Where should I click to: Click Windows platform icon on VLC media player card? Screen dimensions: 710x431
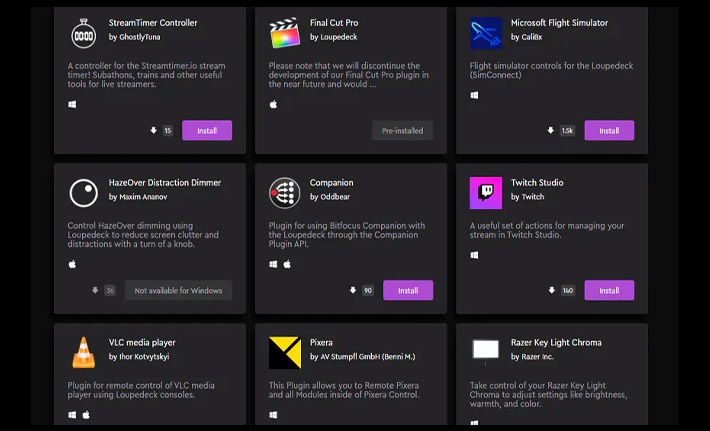(72, 415)
